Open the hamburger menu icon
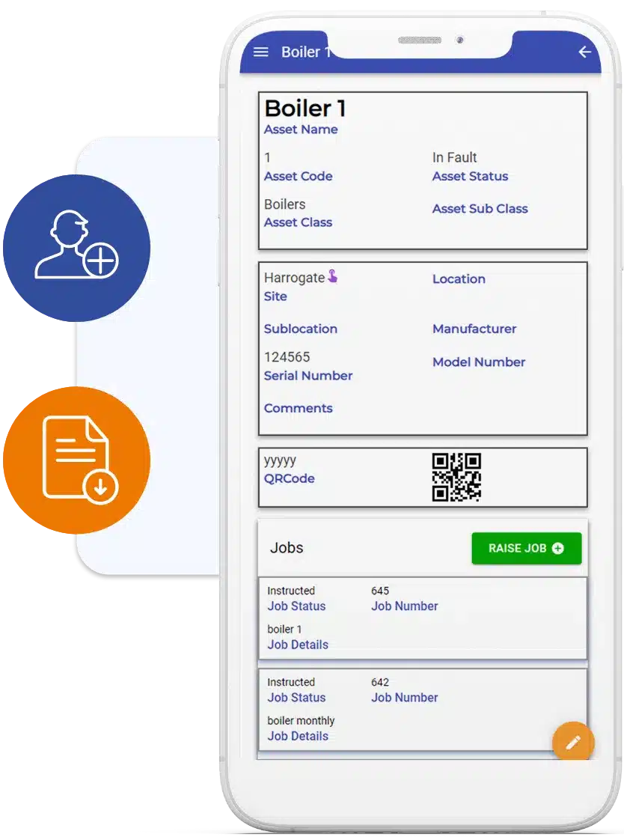The height and width of the screenshot is (840, 624). coord(260,52)
